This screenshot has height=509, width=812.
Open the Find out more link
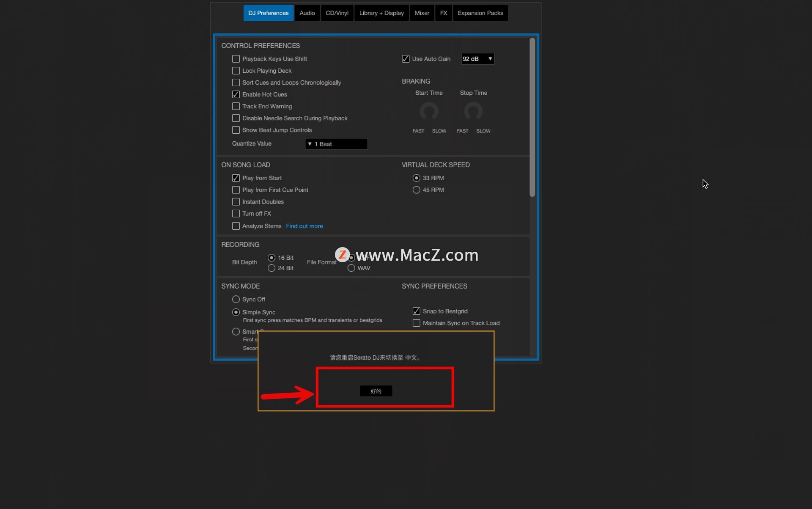[x=304, y=226]
